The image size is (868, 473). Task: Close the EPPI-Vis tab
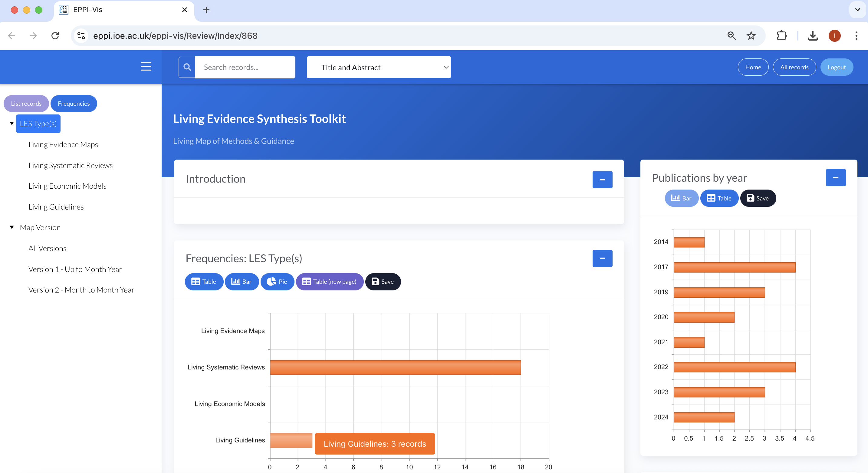coord(184,10)
